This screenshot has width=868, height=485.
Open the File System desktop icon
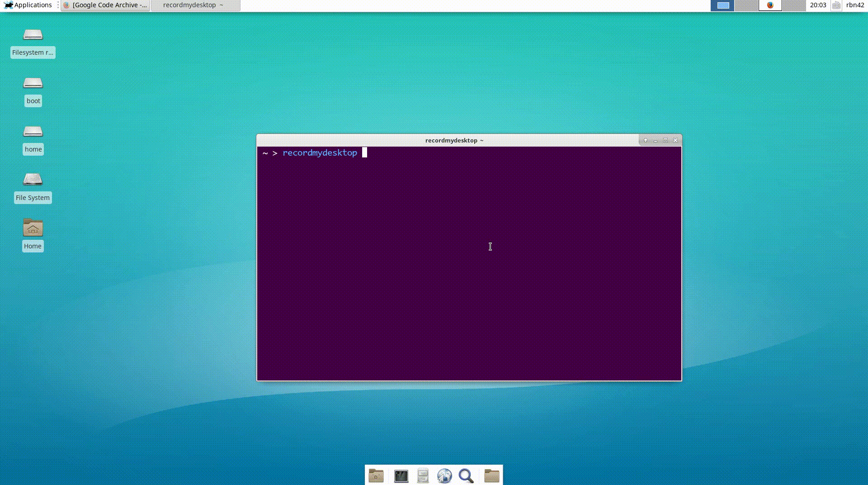click(x=33, y=180)
